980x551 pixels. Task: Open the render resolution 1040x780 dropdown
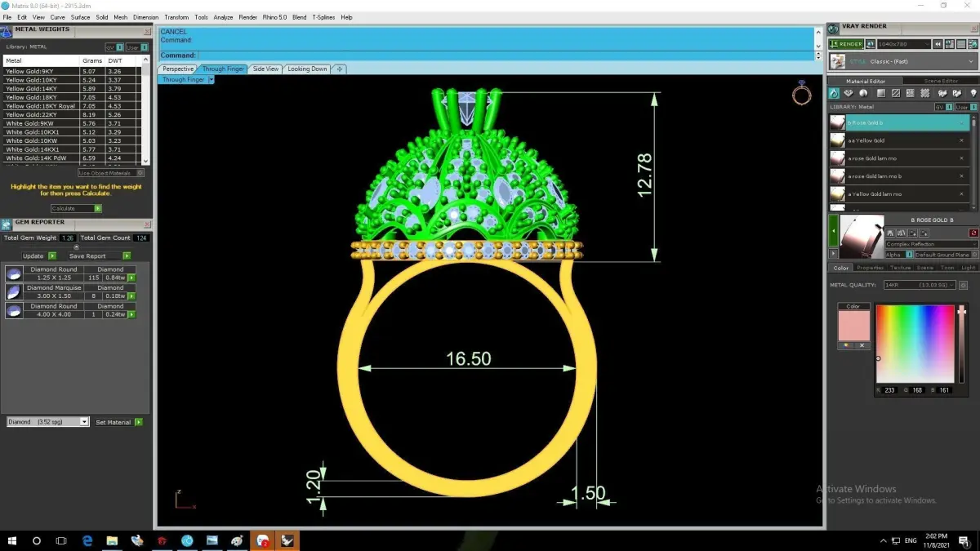[902, 44]
